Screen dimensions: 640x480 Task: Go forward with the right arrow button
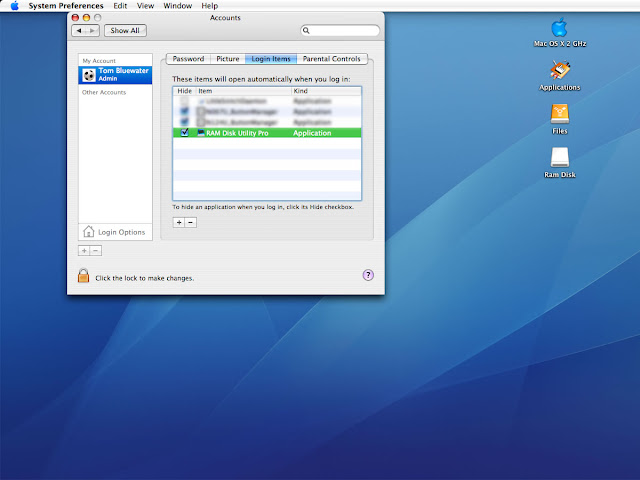click(93, 31)
